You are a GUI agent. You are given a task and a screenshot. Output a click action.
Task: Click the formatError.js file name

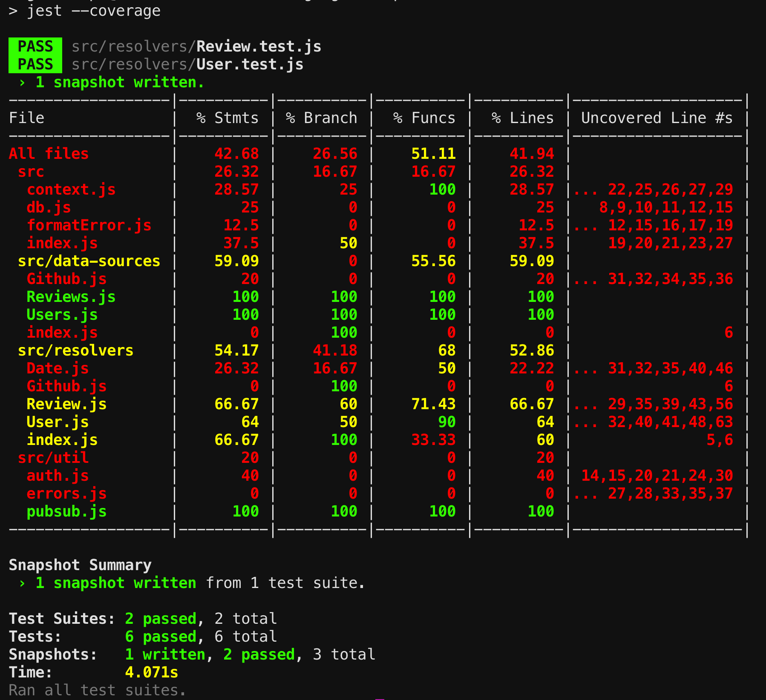pos(89,225)
